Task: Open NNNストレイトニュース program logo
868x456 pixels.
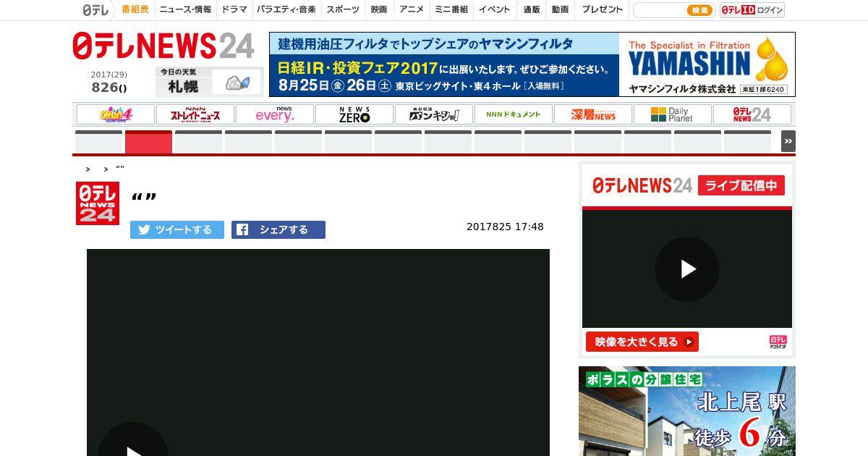Action: pos(195,114)
